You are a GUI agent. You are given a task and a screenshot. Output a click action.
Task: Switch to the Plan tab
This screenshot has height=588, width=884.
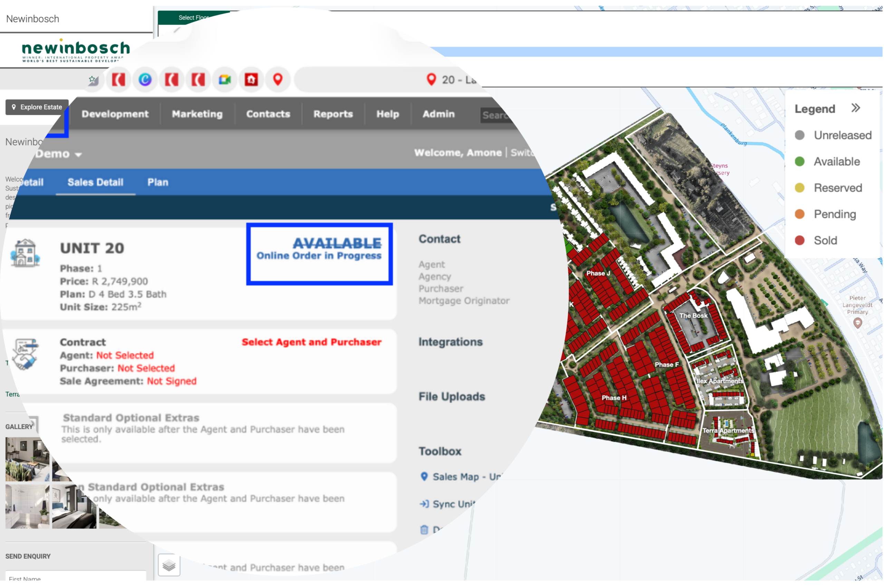[158, 183]
